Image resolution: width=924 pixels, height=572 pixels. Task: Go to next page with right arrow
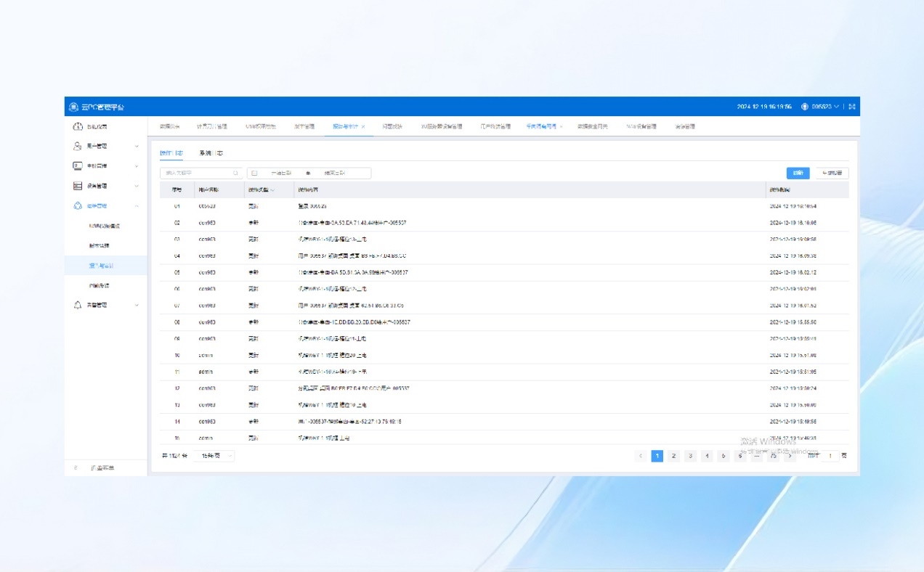790,456
